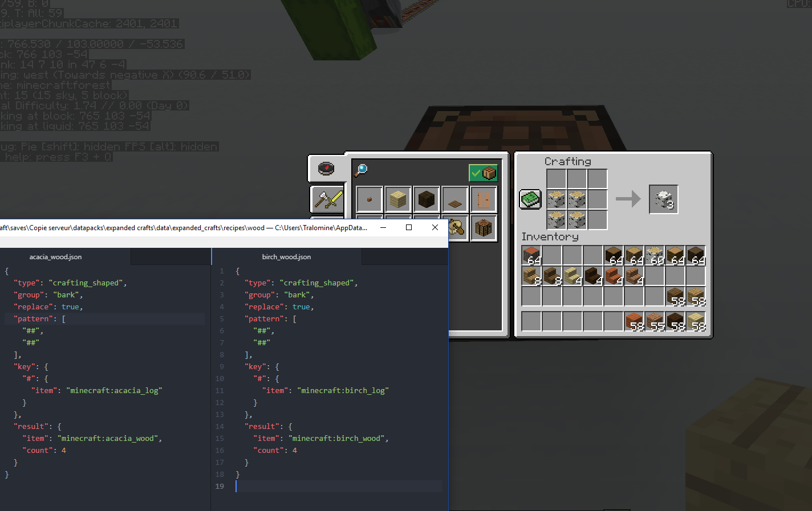This screenshot has height=511, width=812.
Task: Switch to the axe-and-sword tools recipe tab
Action: 328,200
